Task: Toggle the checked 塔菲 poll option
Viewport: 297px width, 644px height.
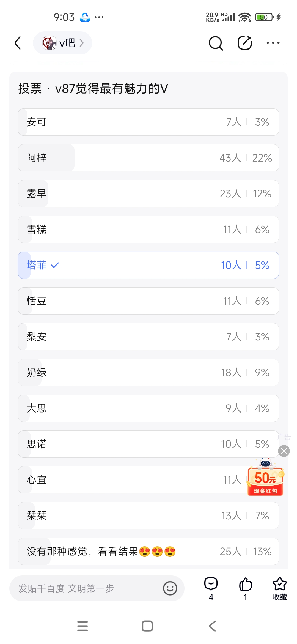Action: (148, 265)
